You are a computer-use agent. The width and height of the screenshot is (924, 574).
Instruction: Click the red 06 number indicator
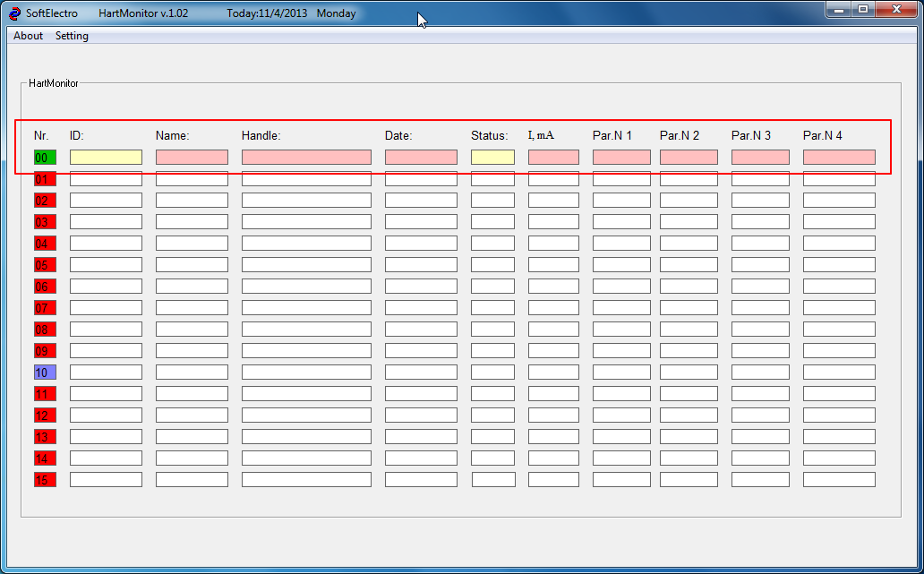coord(45,286)
